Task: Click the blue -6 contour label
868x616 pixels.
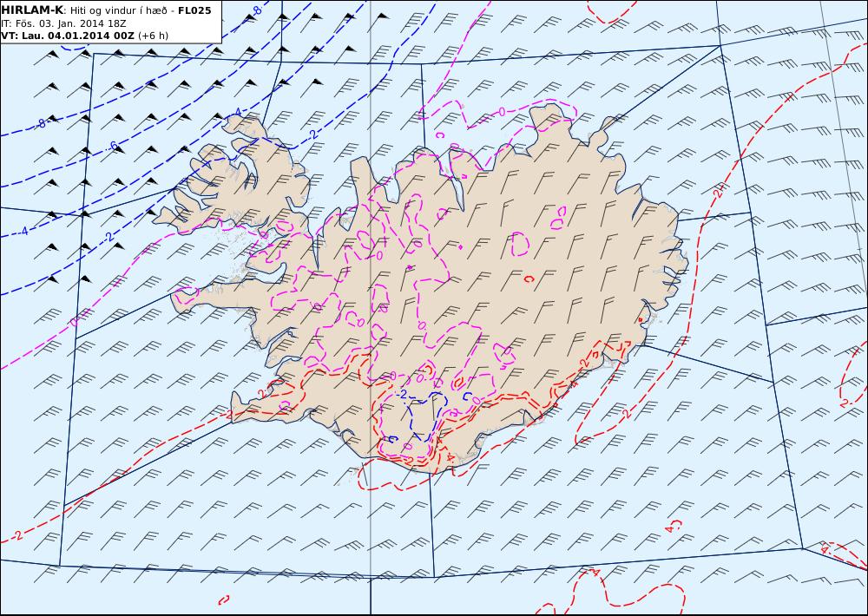Action: tap(112, 147)
